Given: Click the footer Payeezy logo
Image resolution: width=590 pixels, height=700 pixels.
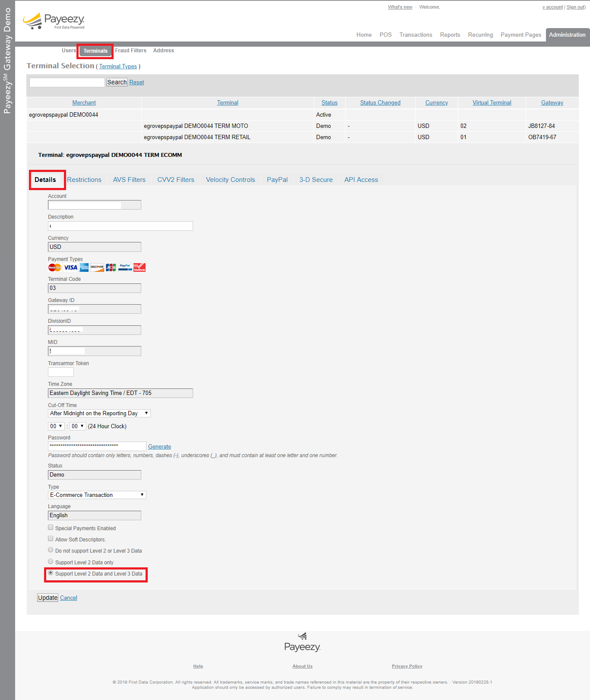Looking at the screenshot, I should (x=302, y=643).
